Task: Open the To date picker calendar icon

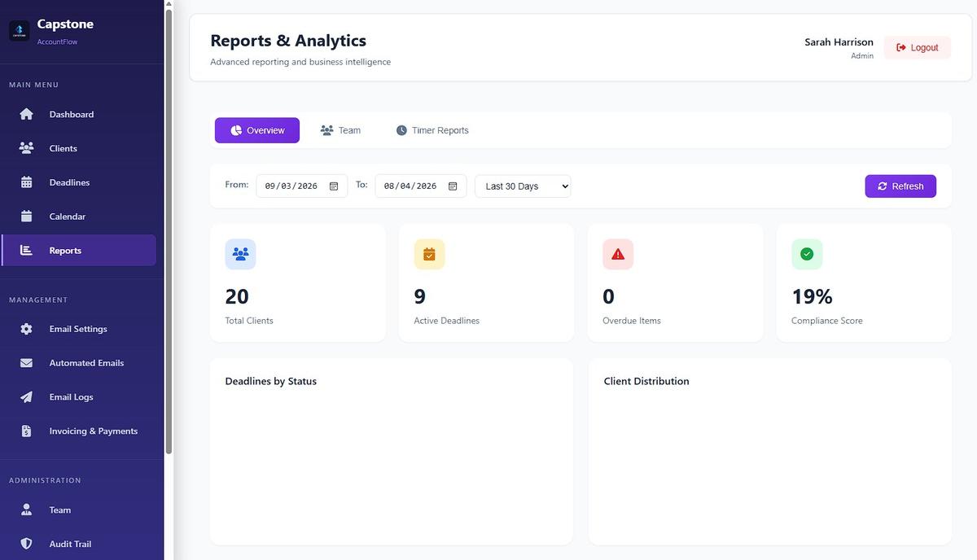Action: pyautogui.click(x=453, y=186)
